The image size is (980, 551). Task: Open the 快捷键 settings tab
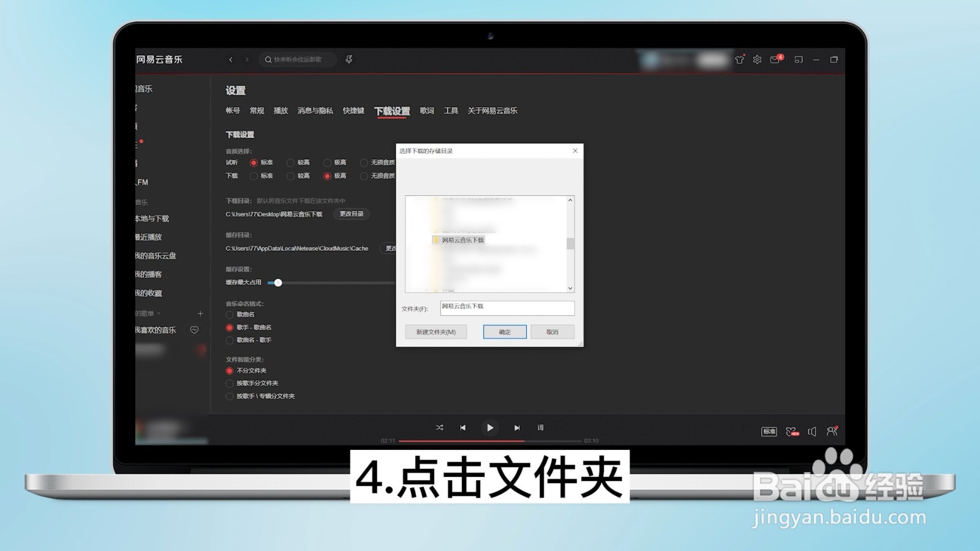point(353,111)
